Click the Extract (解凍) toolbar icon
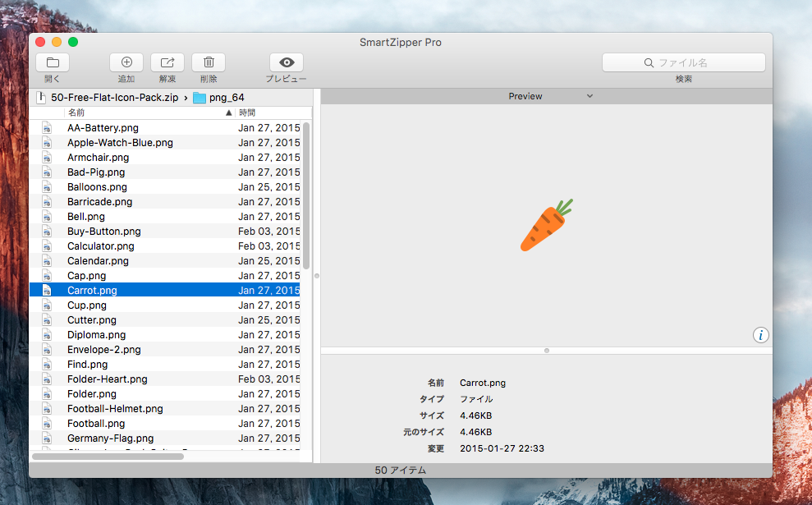Image resolution: width=812 pixels, height=505 pixels. [167, 62]
